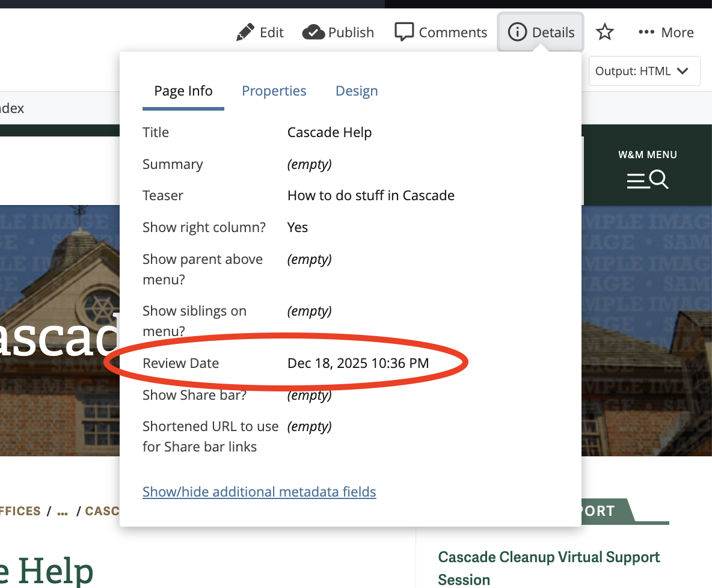Toggle Show siblings on menu
Screen dimensions: 712x588
(x=310, y=311)
